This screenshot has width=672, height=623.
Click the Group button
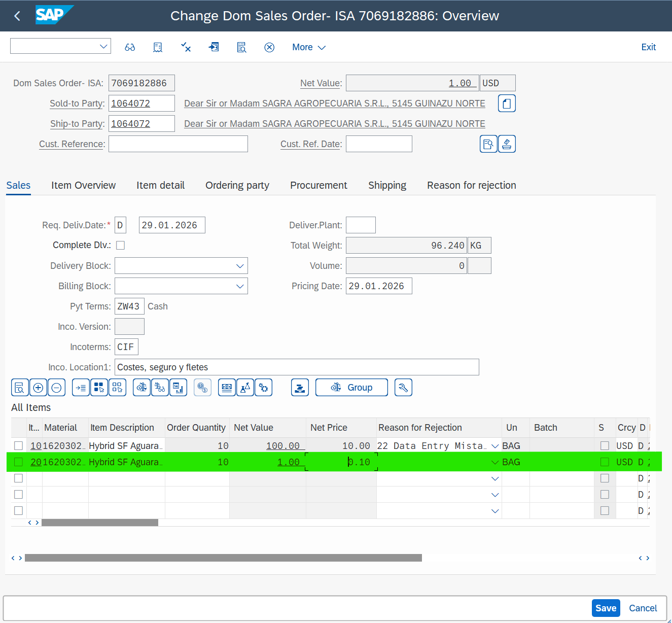(x=351, y=388)
